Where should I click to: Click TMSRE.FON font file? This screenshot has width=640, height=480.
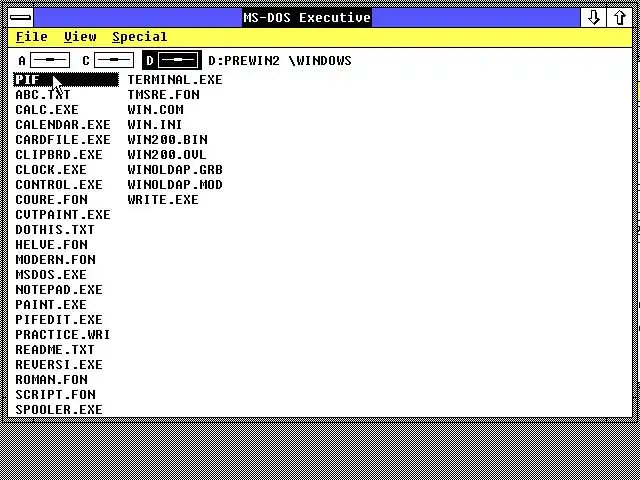click(x=164, y=95)
